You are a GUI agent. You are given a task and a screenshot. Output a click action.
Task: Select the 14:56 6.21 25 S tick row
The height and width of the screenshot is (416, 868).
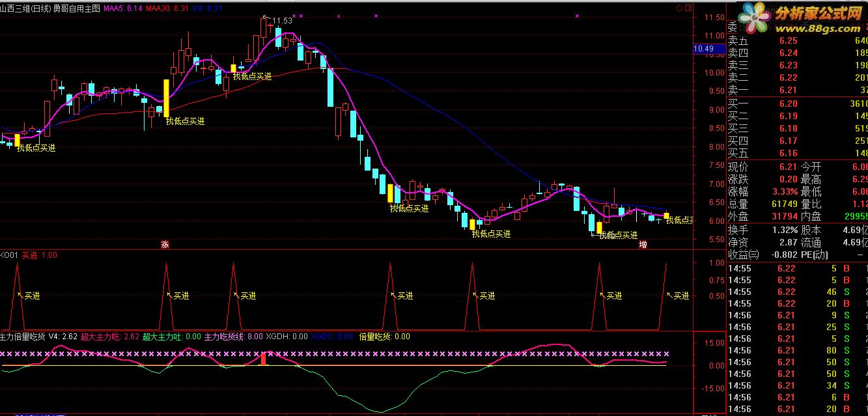[797, 327]
